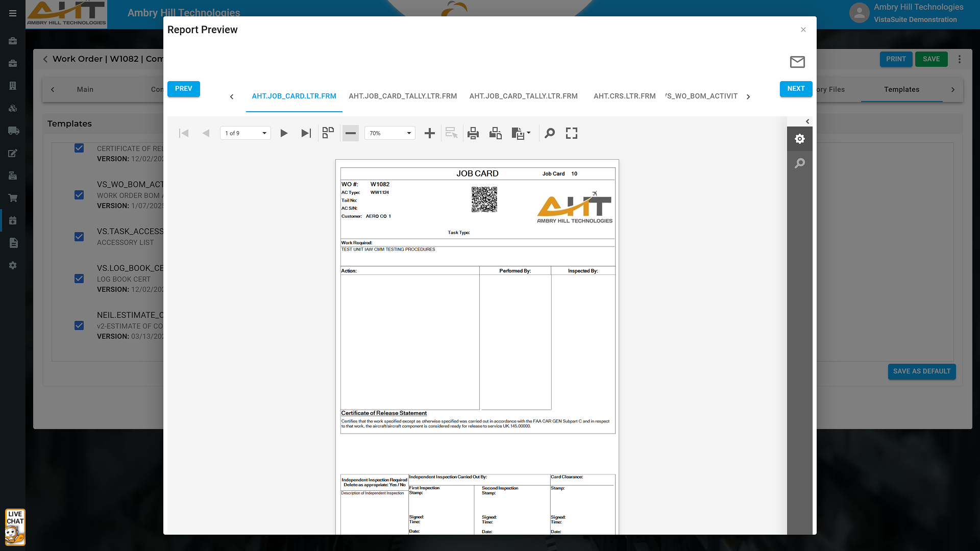This screenshot has height=551, width=980.
Task: Open the settings gear in side panel
Action: [x=800, y=139]
